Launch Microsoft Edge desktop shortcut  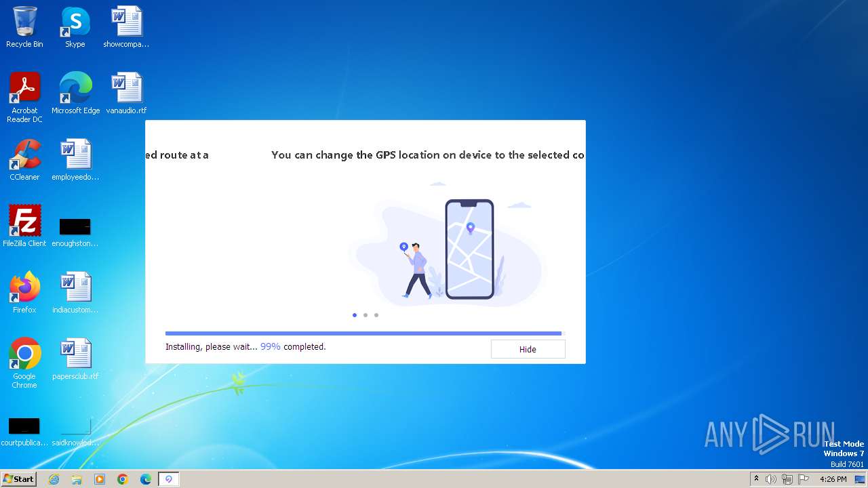(x=75, y=93)
